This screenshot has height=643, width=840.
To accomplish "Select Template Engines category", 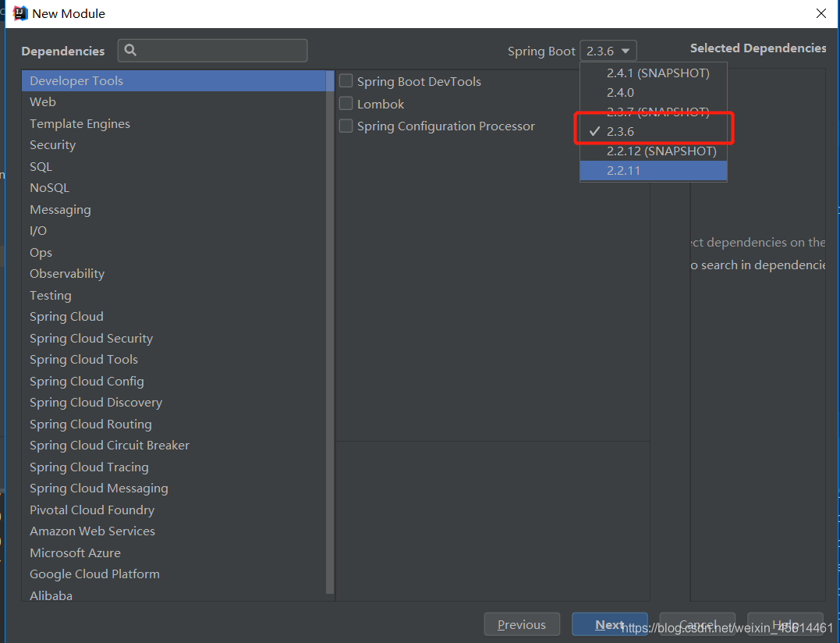I will click(174, 124).
